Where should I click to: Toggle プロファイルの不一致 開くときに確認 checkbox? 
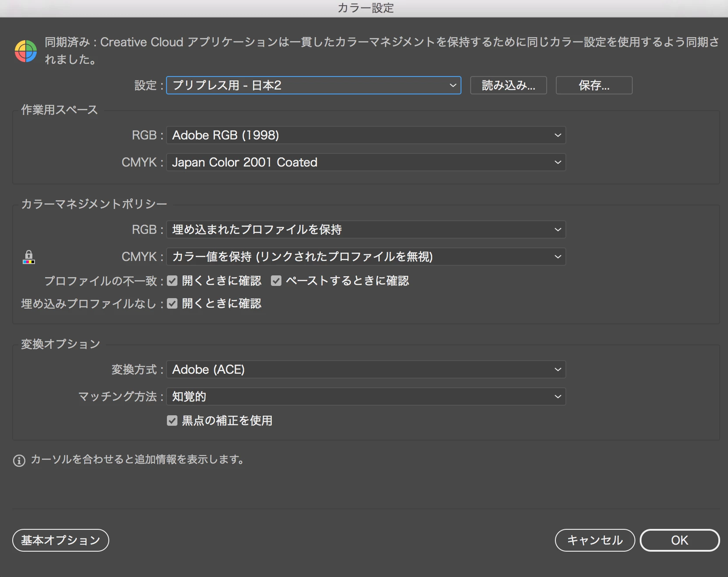tap(172, 281)
